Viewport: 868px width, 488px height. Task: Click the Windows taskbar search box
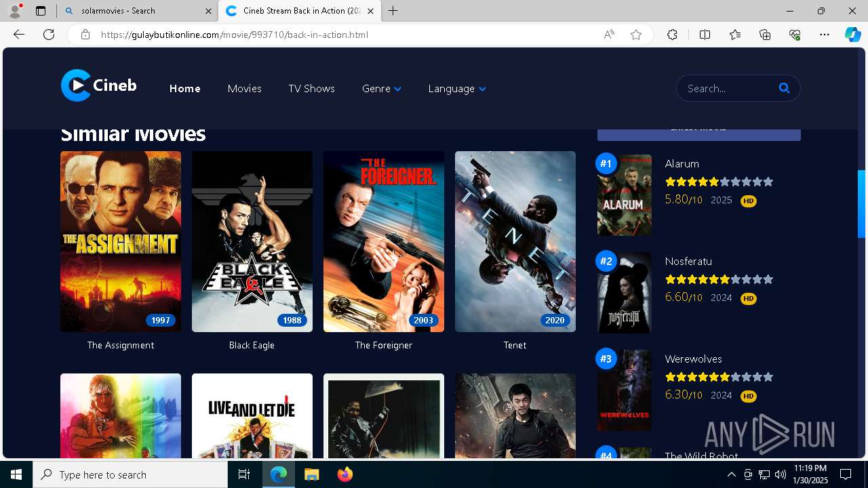coord(130,474)
